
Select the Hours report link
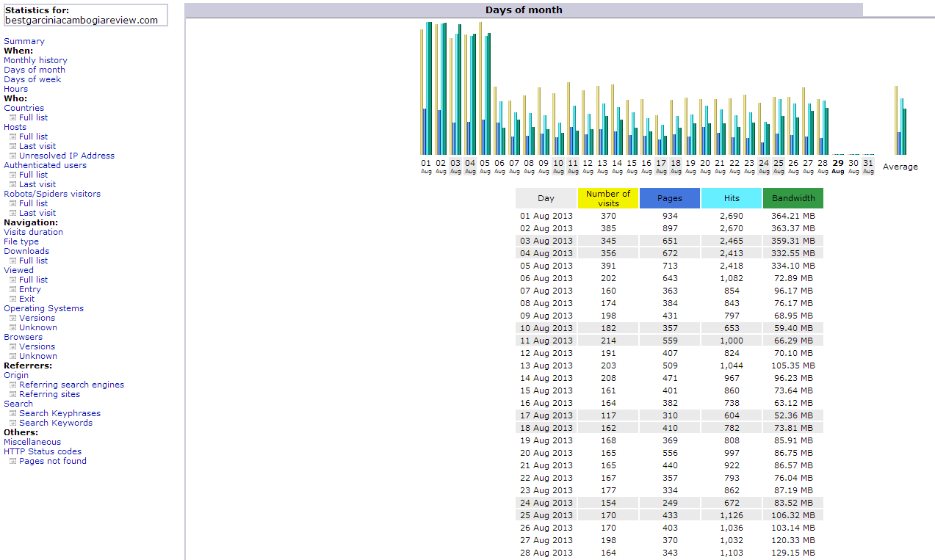(15, 89)
